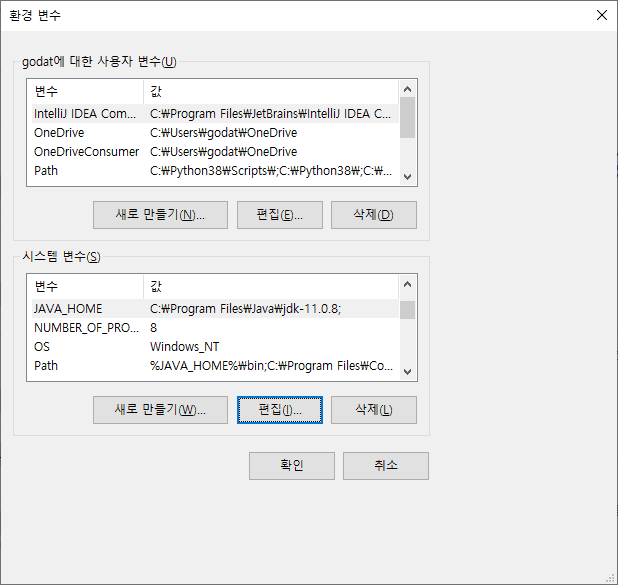This screenshot has height=585, width=618.
Task: Click the 변수 column header in system list
Action: 85,287
